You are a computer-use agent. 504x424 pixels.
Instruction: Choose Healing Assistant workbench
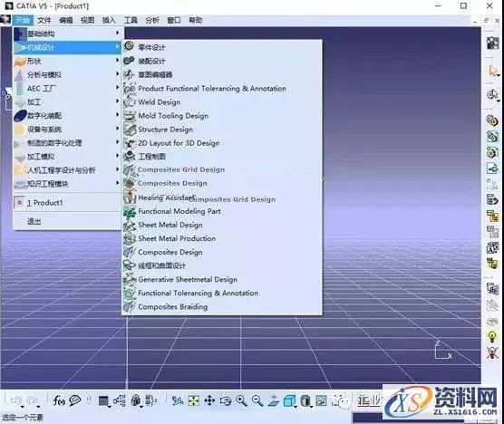222,198
